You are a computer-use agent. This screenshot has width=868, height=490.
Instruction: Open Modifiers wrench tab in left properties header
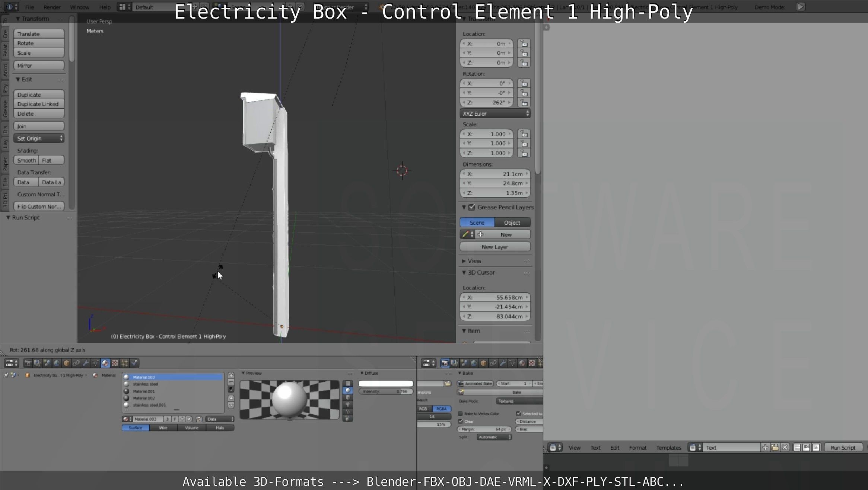pyautogui.click(x=86, y=363)
